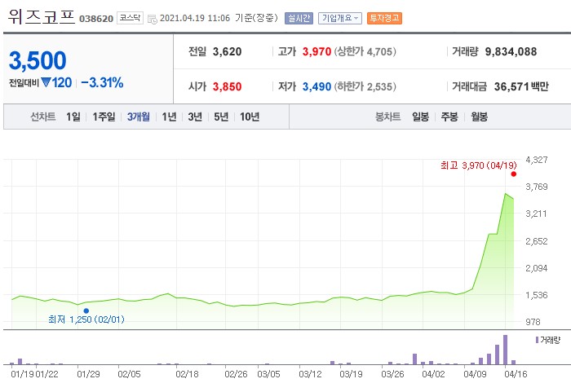Image resolution: width=571 pixels, height=392 pixels.
Task: Click the stock name 위즈코프
Action: point(41,16)
